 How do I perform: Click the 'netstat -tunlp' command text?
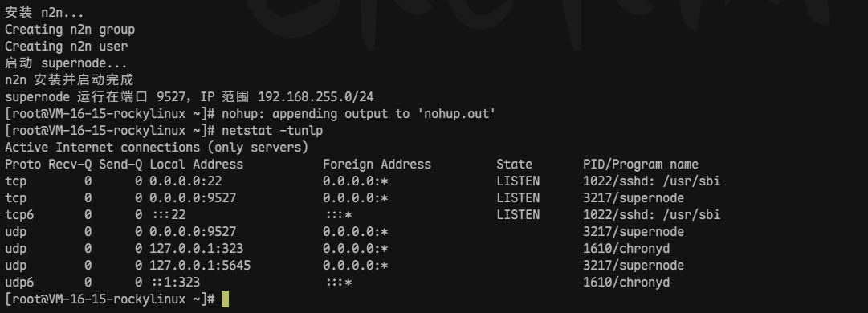point(272,131)
